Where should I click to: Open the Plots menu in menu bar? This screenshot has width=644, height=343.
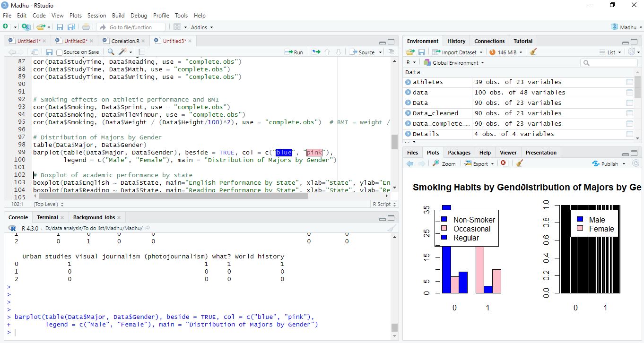point(76,16)
